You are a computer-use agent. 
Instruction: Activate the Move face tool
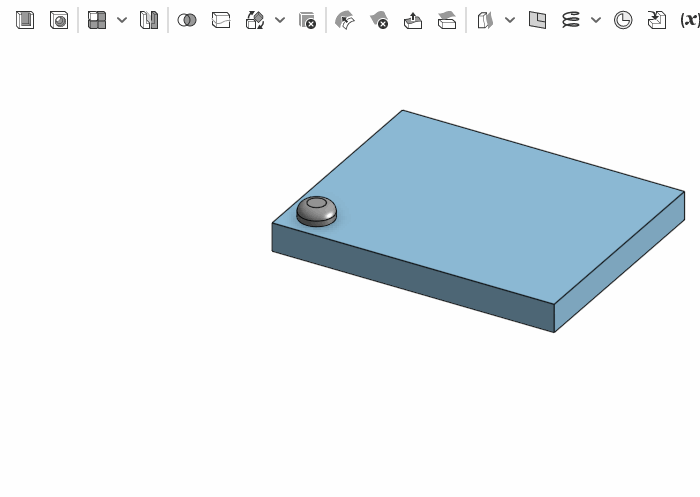click(x=413, y=20)
